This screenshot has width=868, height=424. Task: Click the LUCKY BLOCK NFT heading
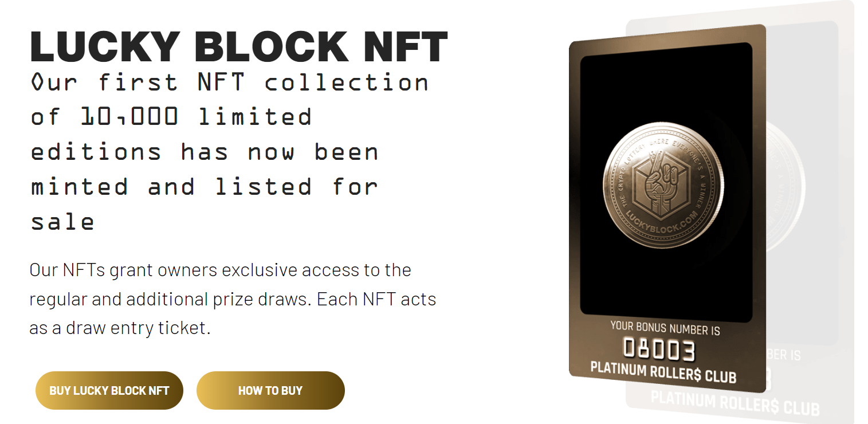pyautogui.click(x=239, y=46)
